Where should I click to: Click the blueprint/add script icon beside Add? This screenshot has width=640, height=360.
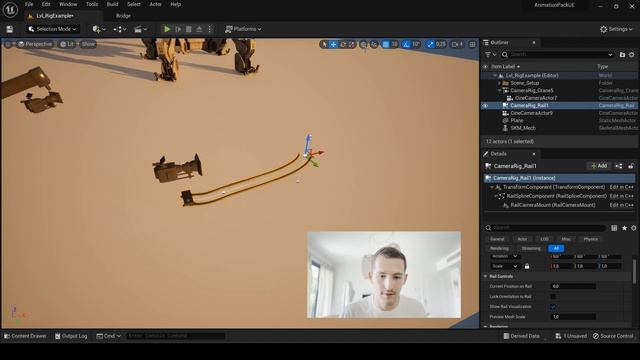point(619,166)
